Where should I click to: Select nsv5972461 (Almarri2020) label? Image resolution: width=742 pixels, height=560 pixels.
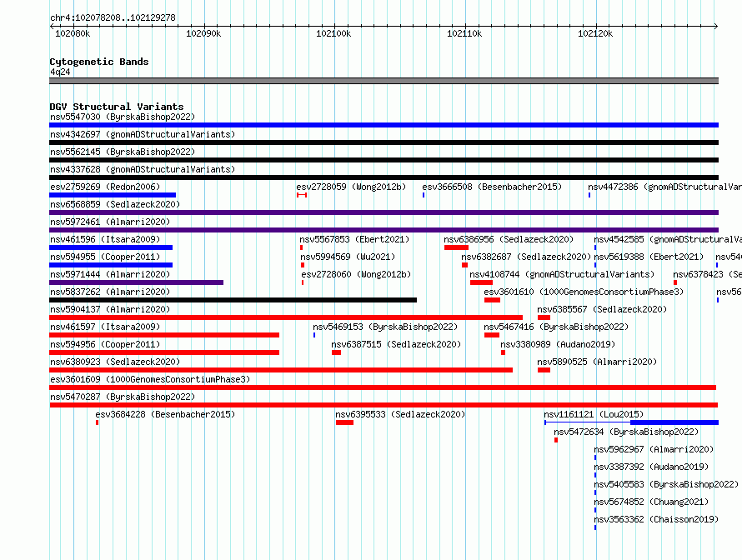110,222
